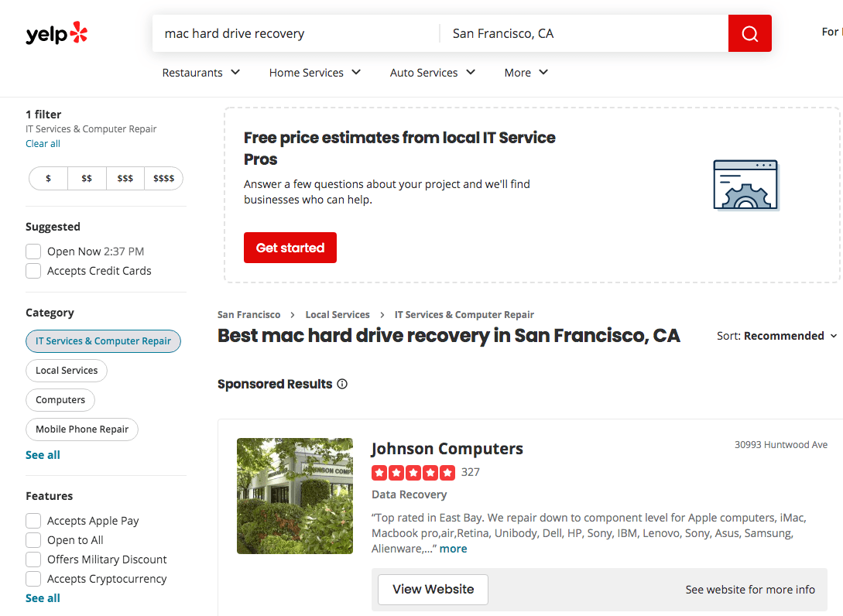Click "Clear all" to remove filters

tap(43, 143)
